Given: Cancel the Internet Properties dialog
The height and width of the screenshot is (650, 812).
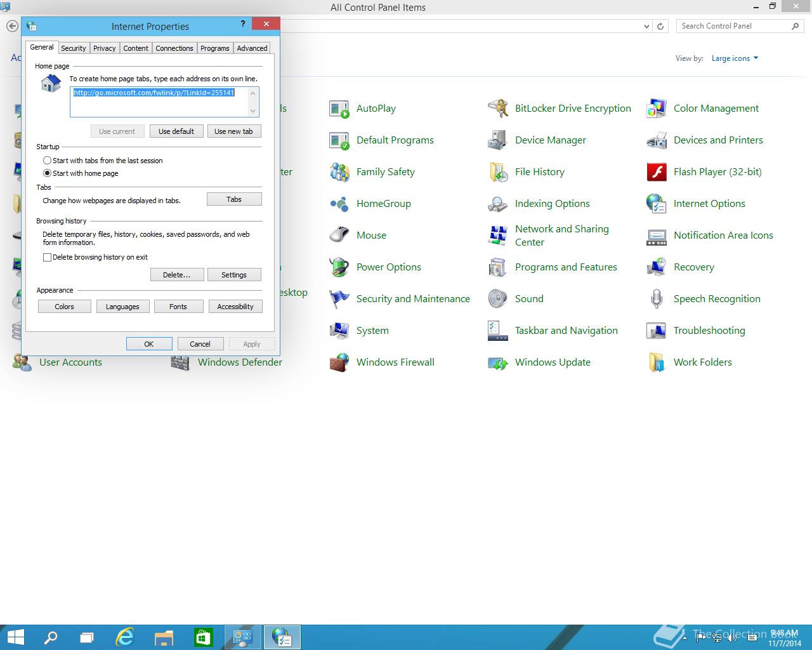Looking at the screenshot, I should [x=200, y=344].
